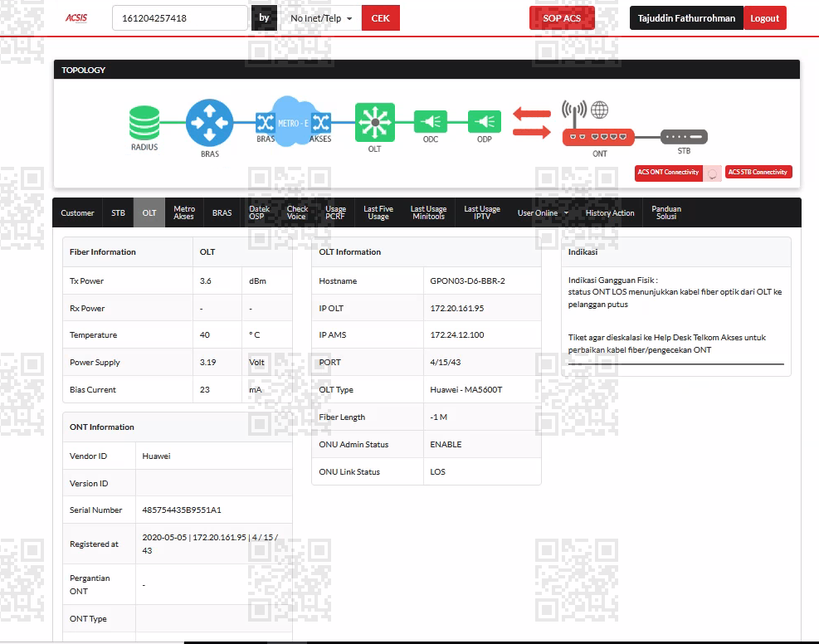Click the ODP splitter icon

coord(485,122)
